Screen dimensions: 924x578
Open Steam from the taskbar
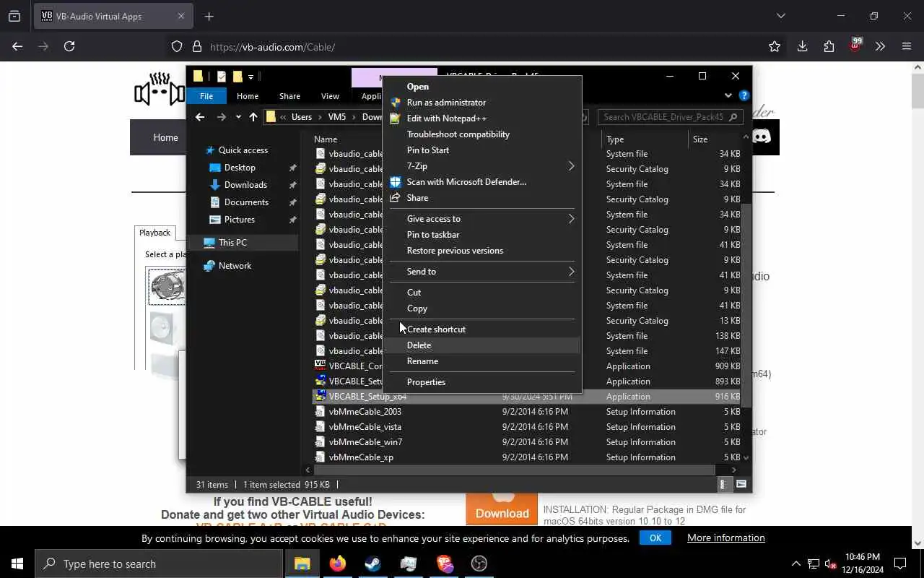[372, 564]
